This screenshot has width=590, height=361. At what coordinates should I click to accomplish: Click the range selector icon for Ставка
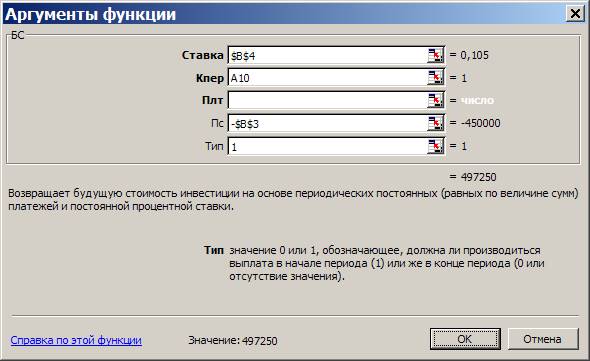tap(436, 56)
